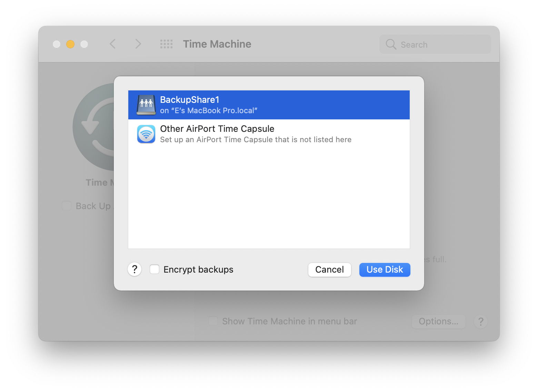Image resolution: width=538 pixels, height=392 pixels.
Task: Click the help button beside Options
Action: tap(480, 322)
